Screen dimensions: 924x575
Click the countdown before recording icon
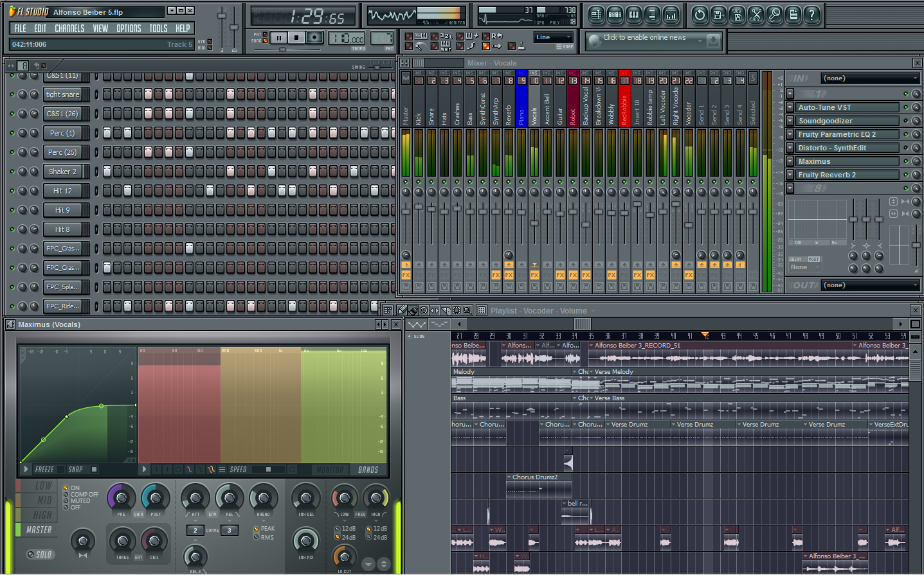coord(446,36)
